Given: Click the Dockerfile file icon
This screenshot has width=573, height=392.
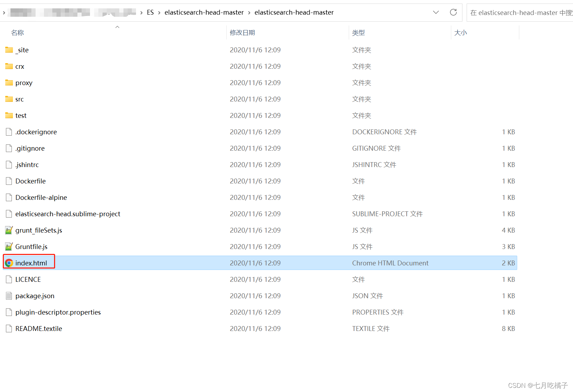Looking at the screenshot, I should pyautogui.click(x=9, y=181).
